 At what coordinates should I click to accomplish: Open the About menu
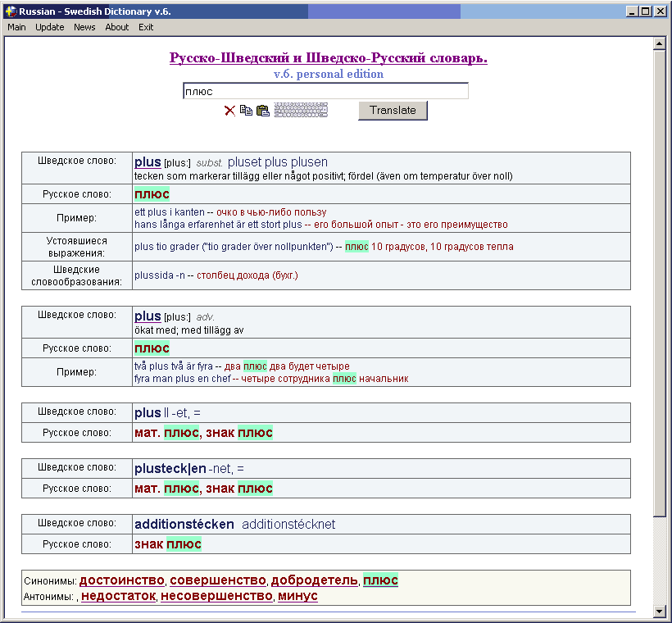117,27
